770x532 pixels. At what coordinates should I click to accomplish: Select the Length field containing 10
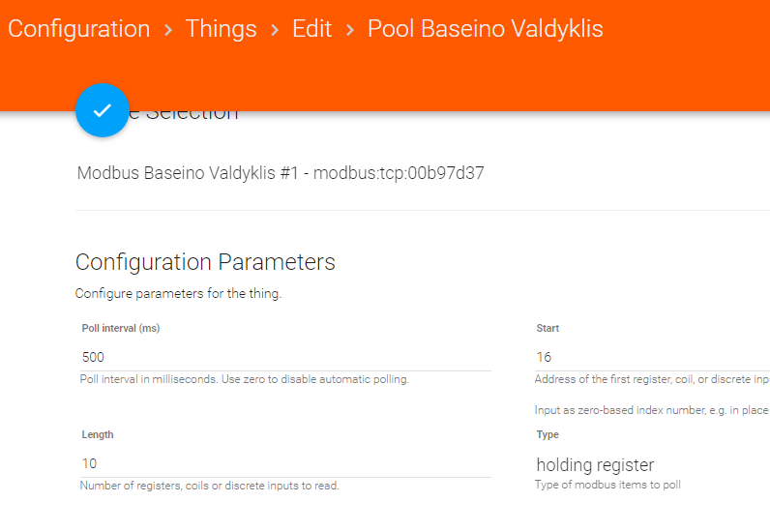click(x=285, y=463)
